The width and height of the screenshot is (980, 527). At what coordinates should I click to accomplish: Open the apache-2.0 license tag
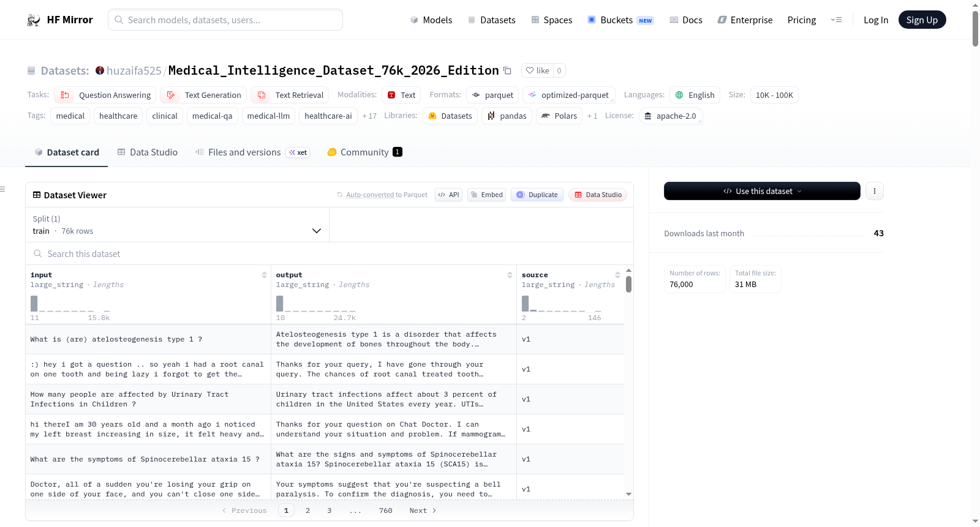671,116
